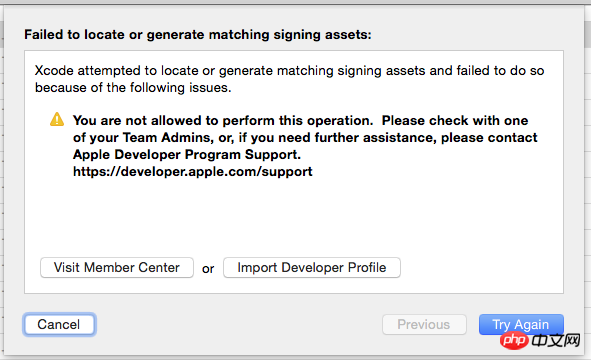Open the developer.apple.com/support URL

click(x=193, y=172)
